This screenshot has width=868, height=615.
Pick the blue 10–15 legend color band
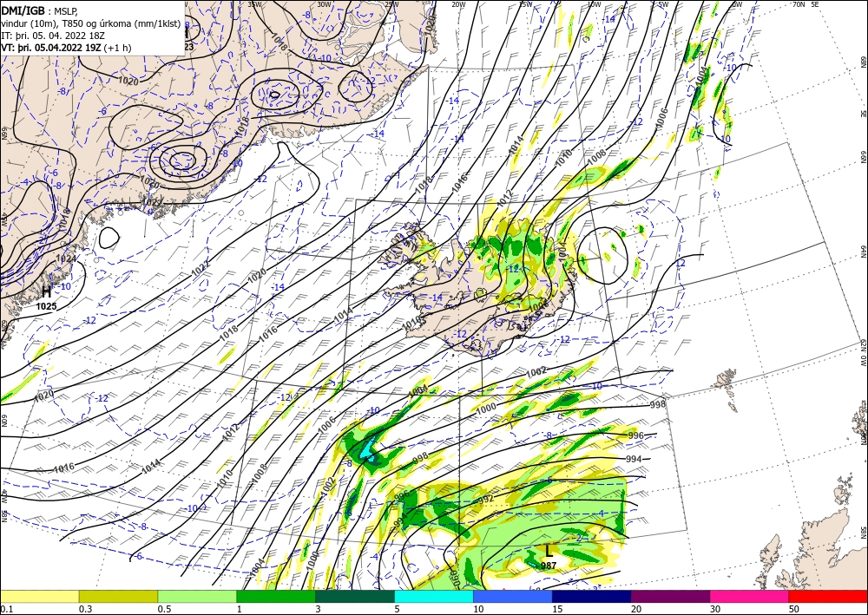[x=513, y=596]
